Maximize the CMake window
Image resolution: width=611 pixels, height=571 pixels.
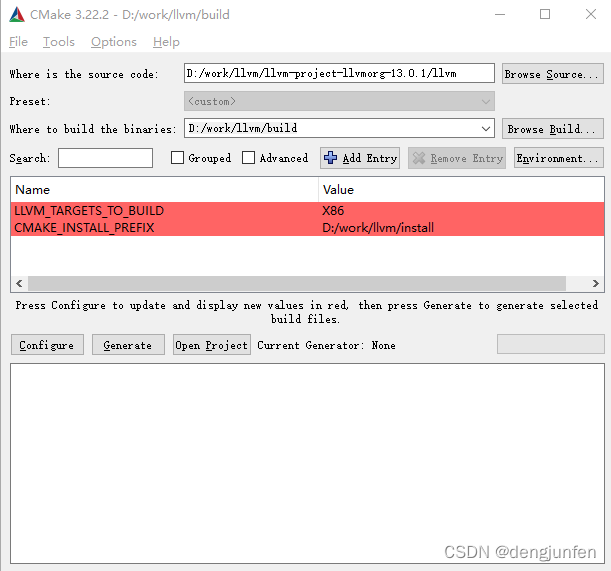(x=545, y=14)
